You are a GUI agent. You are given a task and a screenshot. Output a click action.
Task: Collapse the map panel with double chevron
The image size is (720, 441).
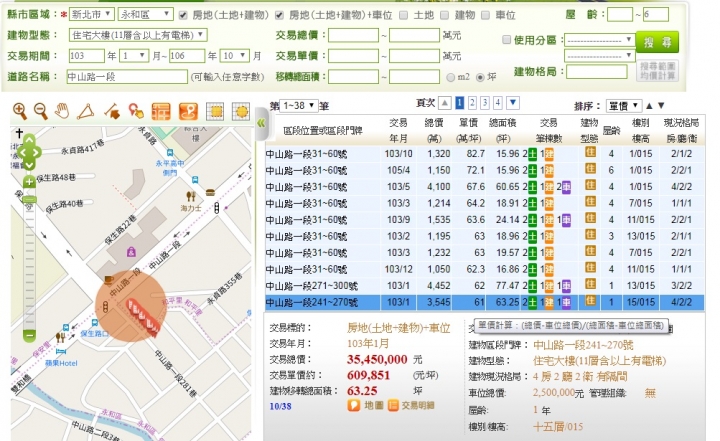(x=261, y=123)
